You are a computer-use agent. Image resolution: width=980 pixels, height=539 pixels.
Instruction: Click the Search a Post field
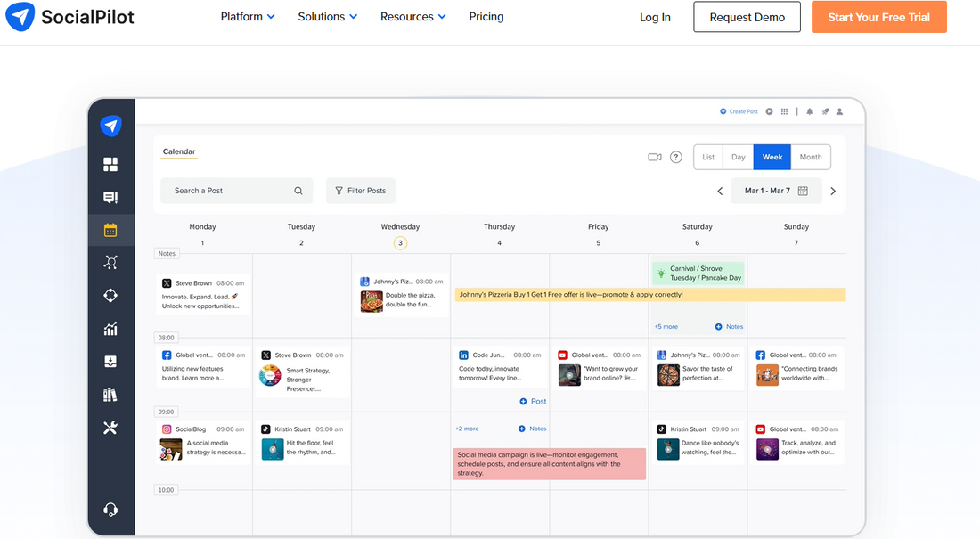pyautogui.click(x=236, y=191)
